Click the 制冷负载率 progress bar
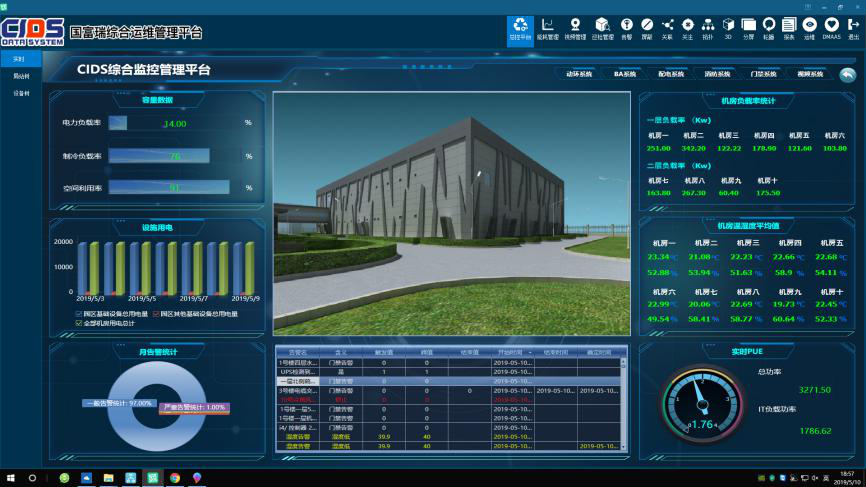Viewport: 866px width, 487px height. pos(159,156)
